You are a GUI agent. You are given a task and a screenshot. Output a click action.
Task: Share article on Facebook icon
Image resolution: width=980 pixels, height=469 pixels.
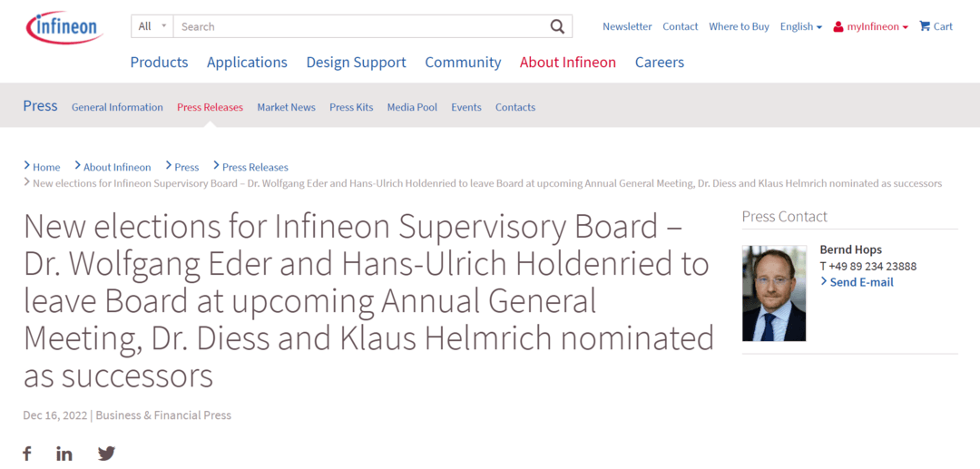tap(27, 454)
